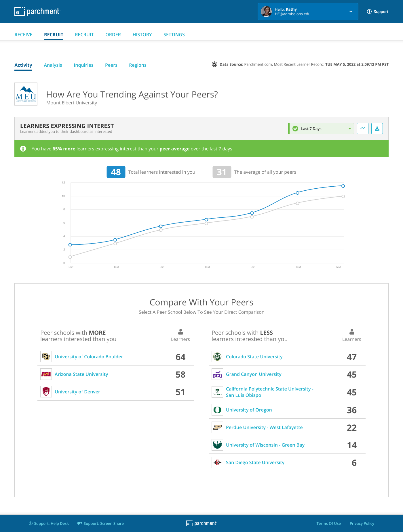Image resolution: width=403 pixels, height=532 pixels.
Task: Click the University of Denver link
Action: [x=77, y=392]
